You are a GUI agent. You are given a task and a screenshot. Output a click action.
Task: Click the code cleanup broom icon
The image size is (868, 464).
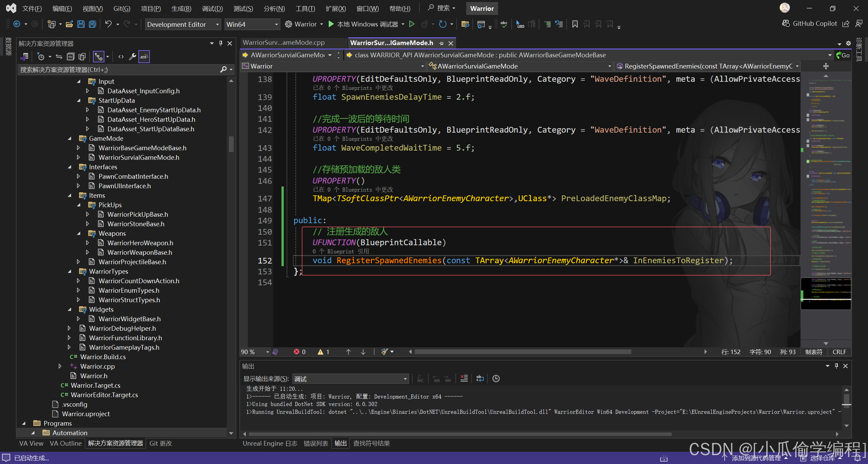coord(384,352)
